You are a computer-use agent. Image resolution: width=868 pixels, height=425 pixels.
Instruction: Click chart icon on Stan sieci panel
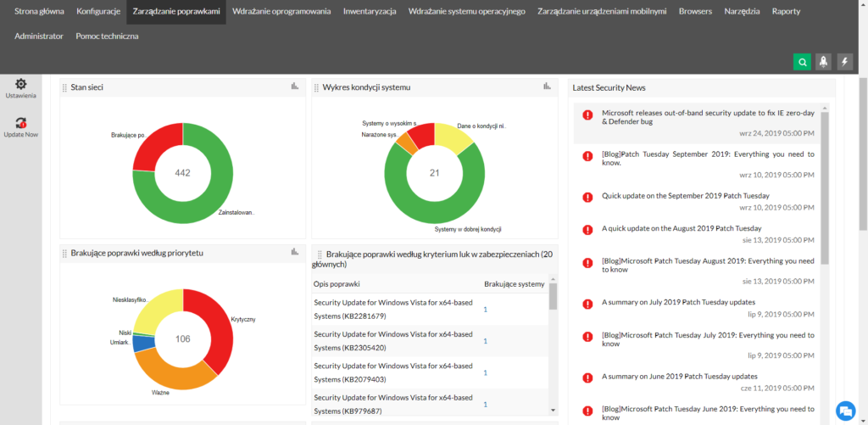pos(295,86)
